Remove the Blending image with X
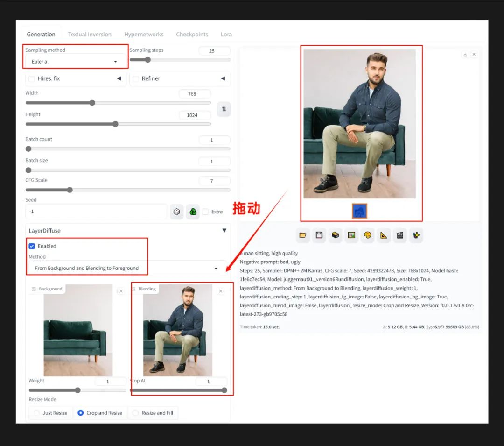 pyautogui.click(x=220, y=291)
